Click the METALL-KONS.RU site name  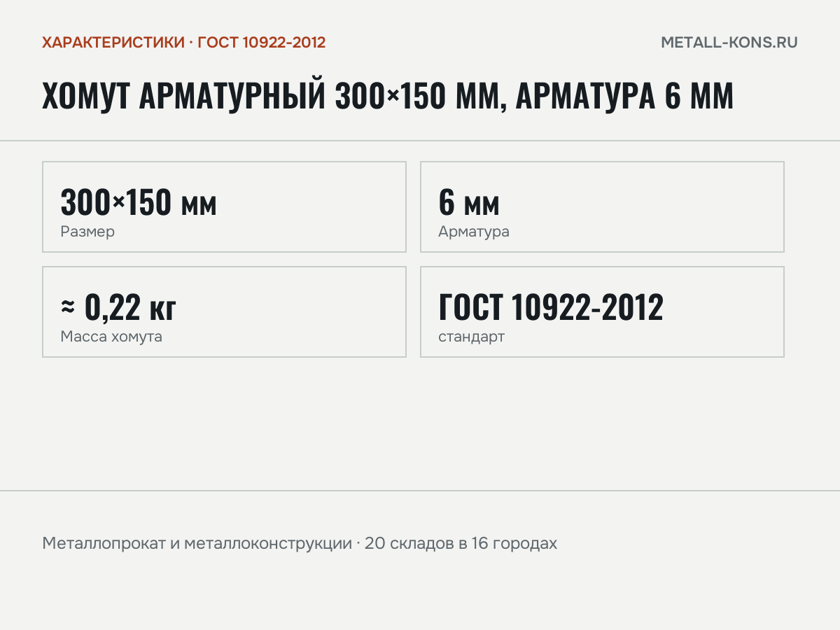pyautogui.click(x=729, y=42)
